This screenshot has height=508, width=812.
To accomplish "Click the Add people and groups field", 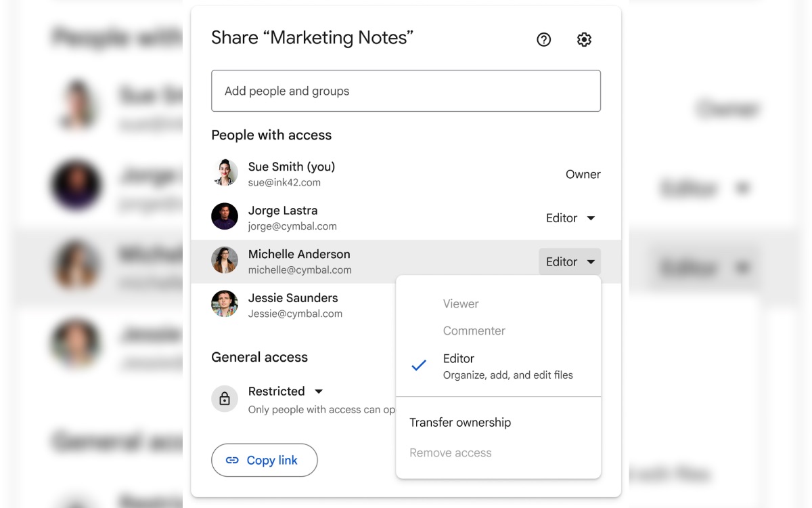I will click(406, 90).
